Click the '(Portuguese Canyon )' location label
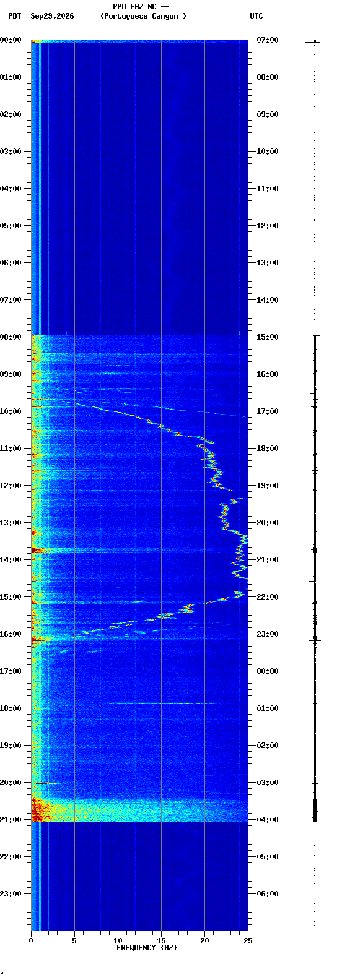342x980 pixels. (143, 16)
